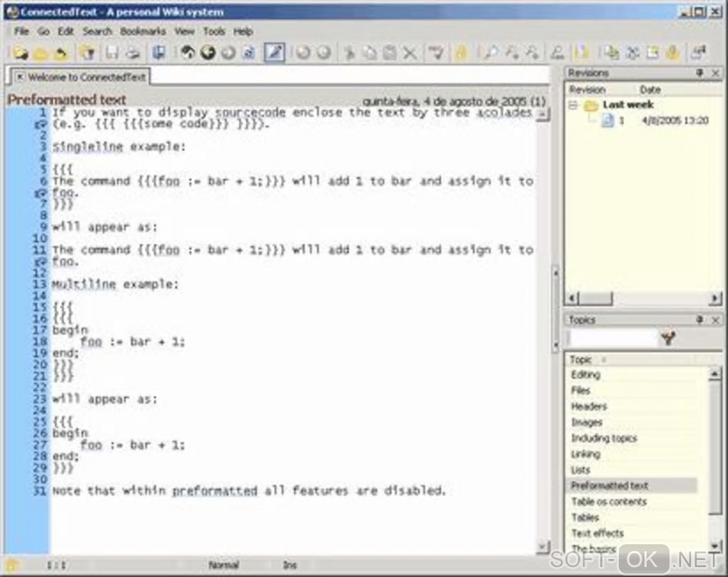Click the yellow padlock toolbar icon
Image resolution: width=728 pixels, height=577 pixels.
coord(461,53)
